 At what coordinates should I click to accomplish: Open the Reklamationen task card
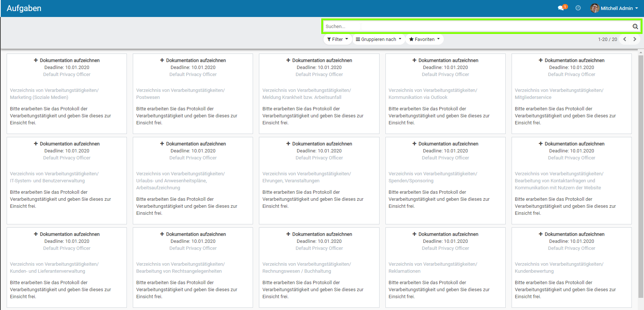click(x=445, y=271)
